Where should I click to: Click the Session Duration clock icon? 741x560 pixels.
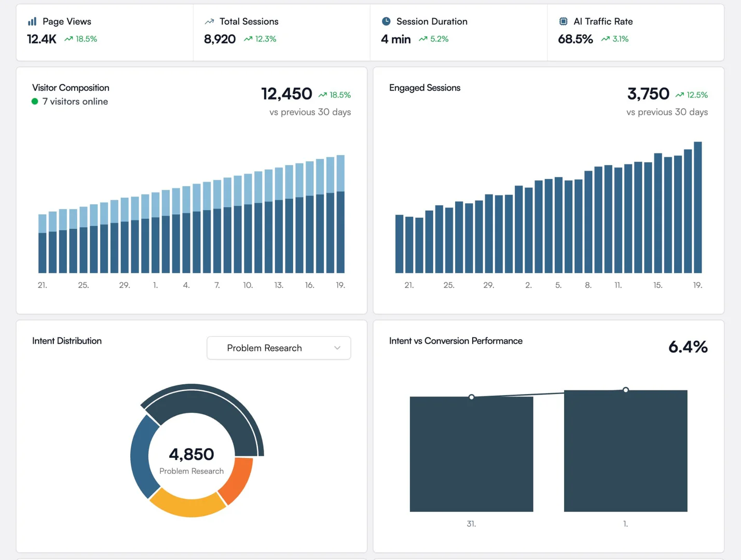[386, 21]
